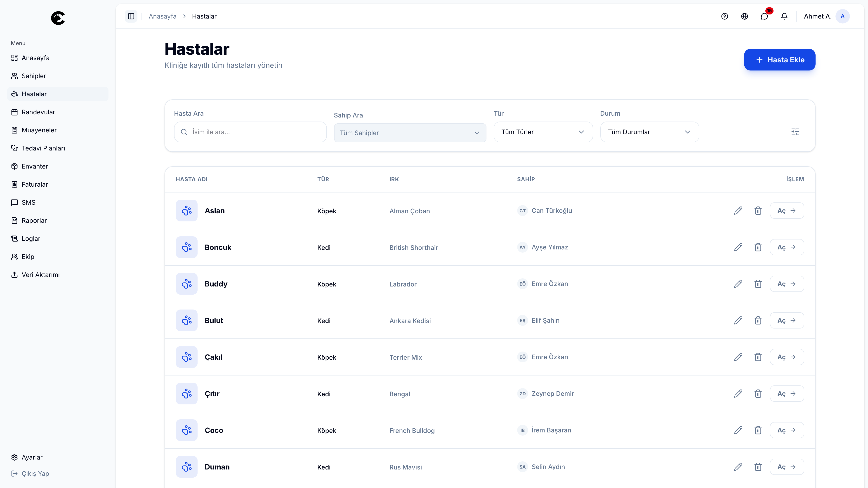The width and height of the screenshot is (868, 488).
Task: Click the paw thumbnail for Buddy
Action: 186,284
